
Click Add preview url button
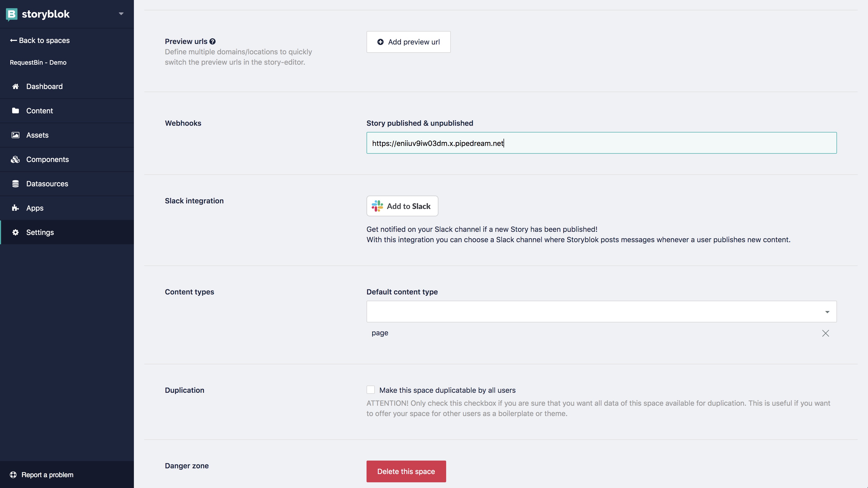[408, 42]
